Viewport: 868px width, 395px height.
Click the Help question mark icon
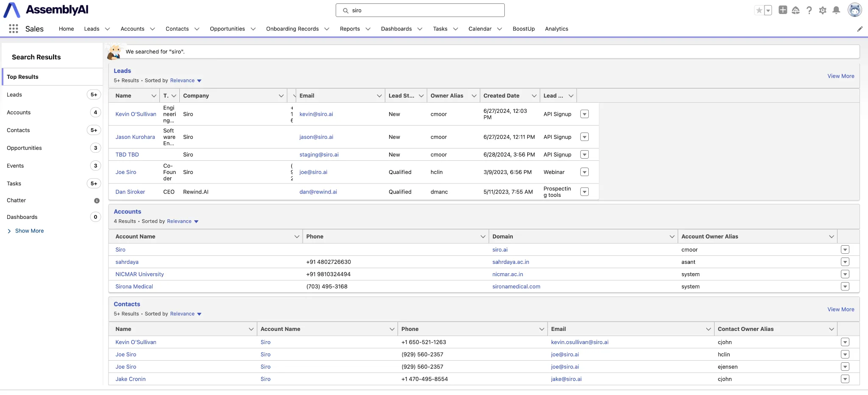[809, 10]
